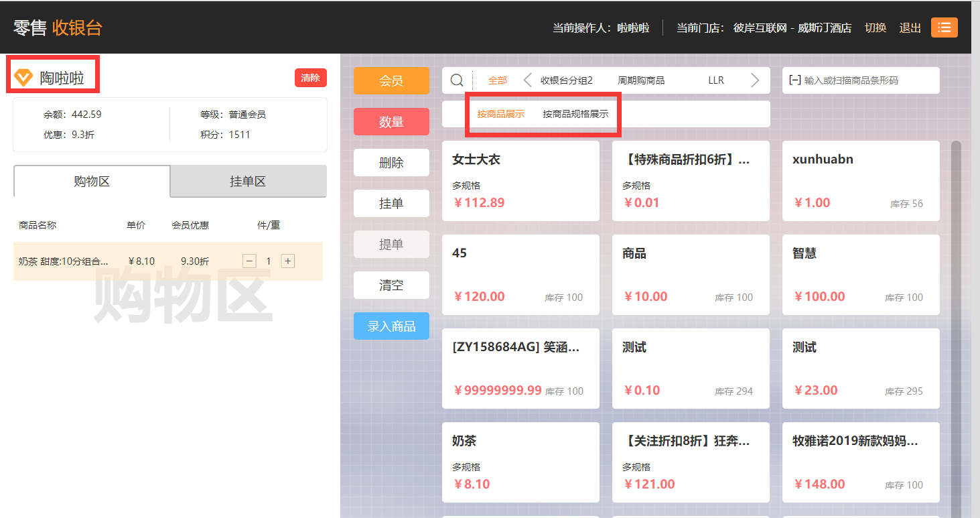Open the orange menu list icon

pyautogui.click(x=944, y=27)
